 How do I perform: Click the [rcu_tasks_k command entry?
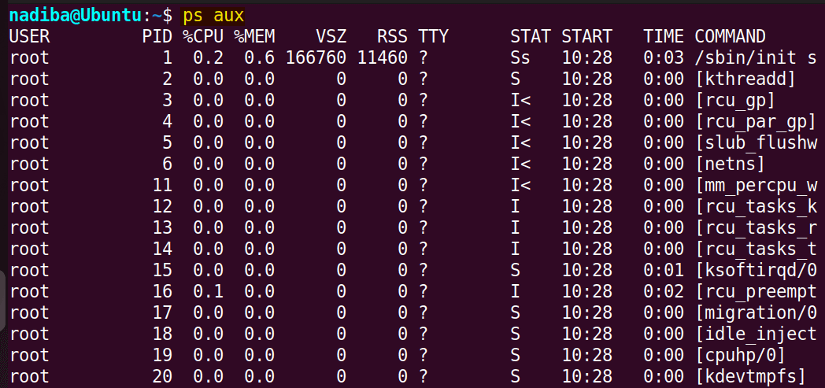(x=756, y=206)
